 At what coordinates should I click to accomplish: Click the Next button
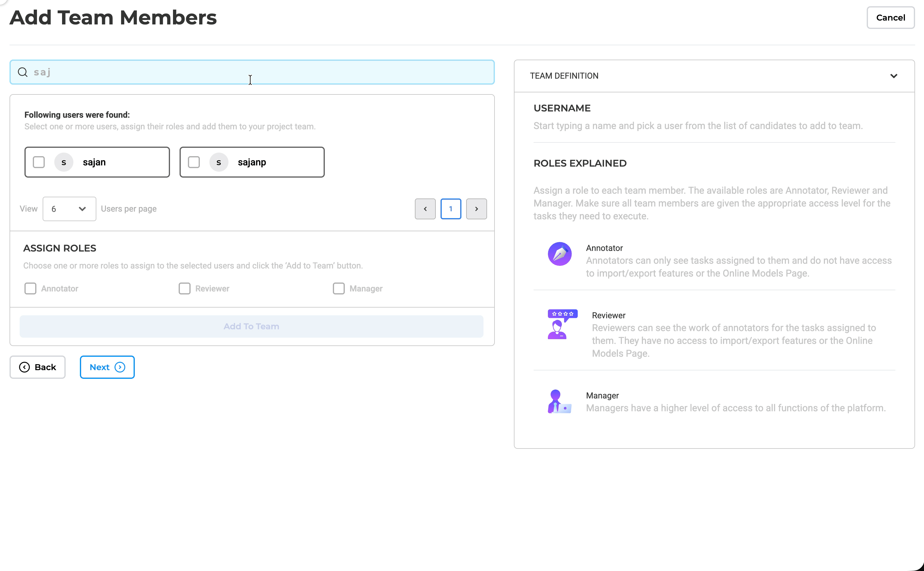tap(107, 367)
